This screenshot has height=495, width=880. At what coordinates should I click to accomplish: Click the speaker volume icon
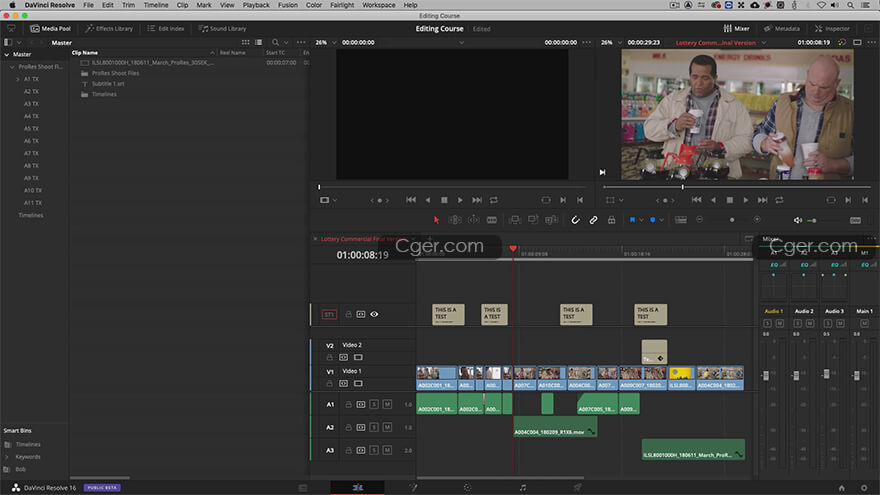[798, 221]
